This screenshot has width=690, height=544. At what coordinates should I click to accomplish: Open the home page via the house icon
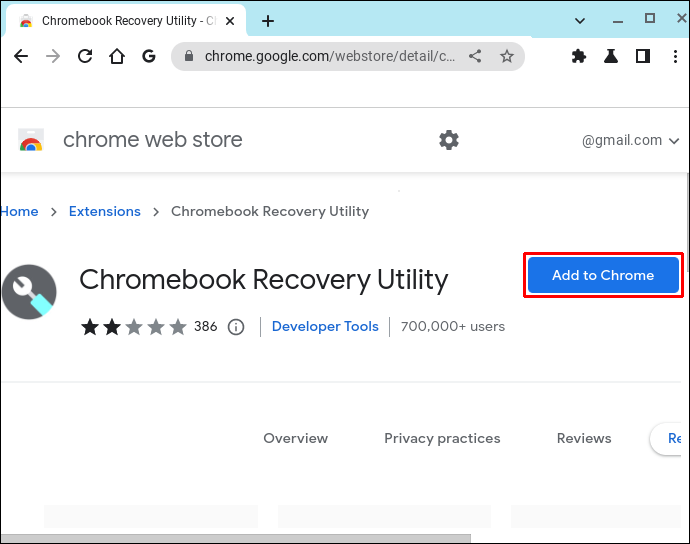click(x=117, y=56)
